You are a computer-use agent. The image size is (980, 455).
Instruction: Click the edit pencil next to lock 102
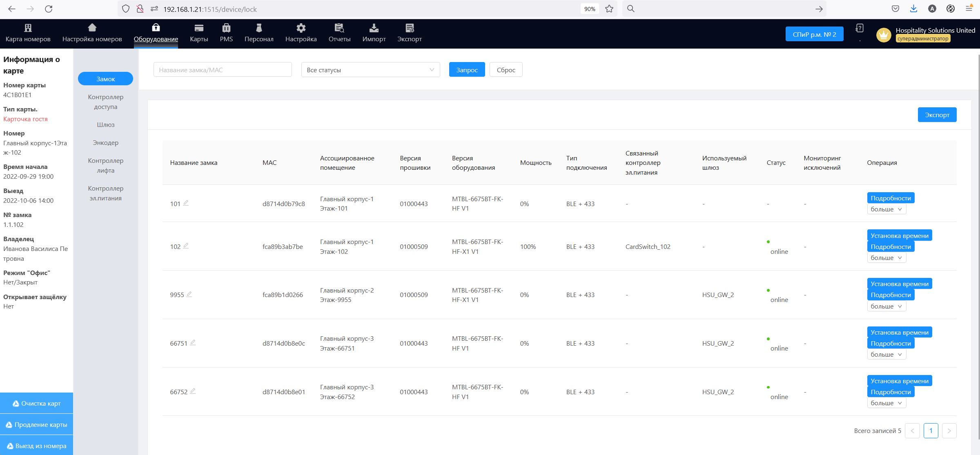tap(186, 246)
